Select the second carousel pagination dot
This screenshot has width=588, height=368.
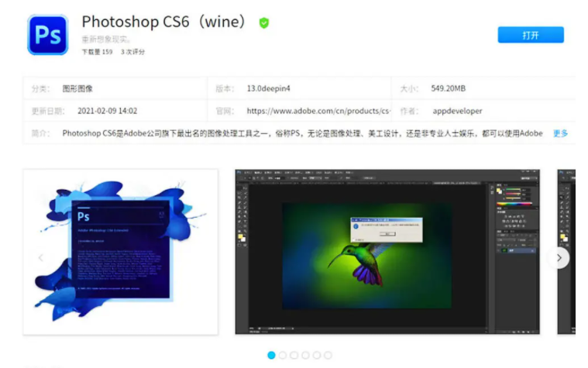pos(283,355)
